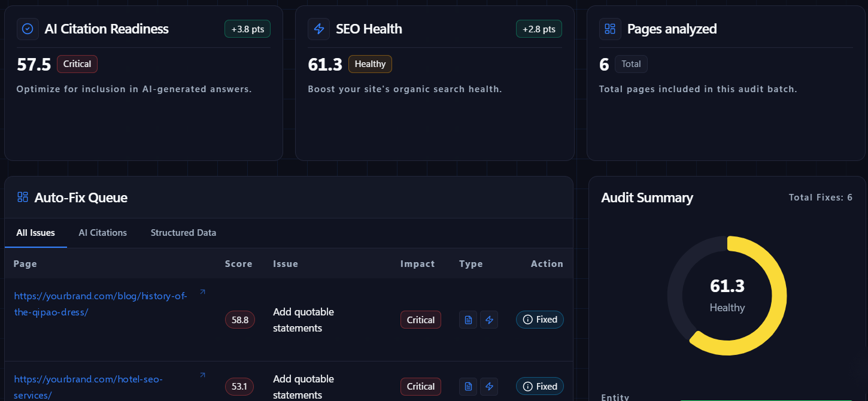Click the Audit Summary heading

coord(647,198)
